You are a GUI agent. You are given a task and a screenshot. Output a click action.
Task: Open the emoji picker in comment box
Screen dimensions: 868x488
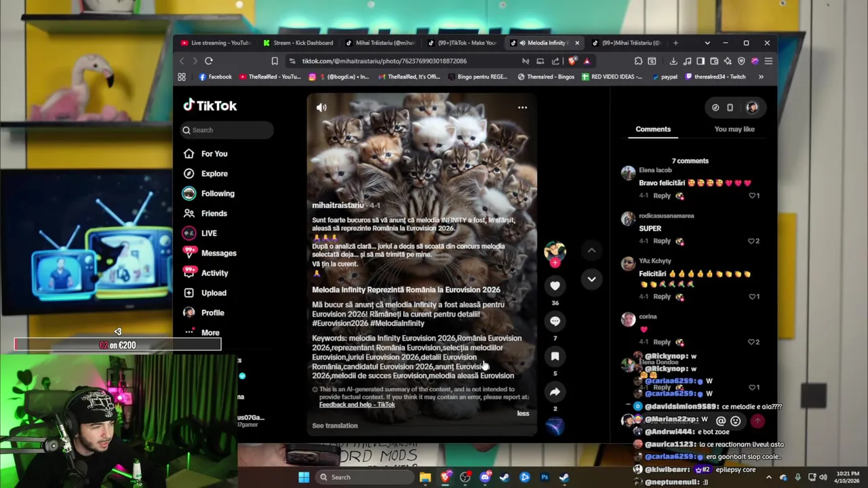tap(735, 421)
